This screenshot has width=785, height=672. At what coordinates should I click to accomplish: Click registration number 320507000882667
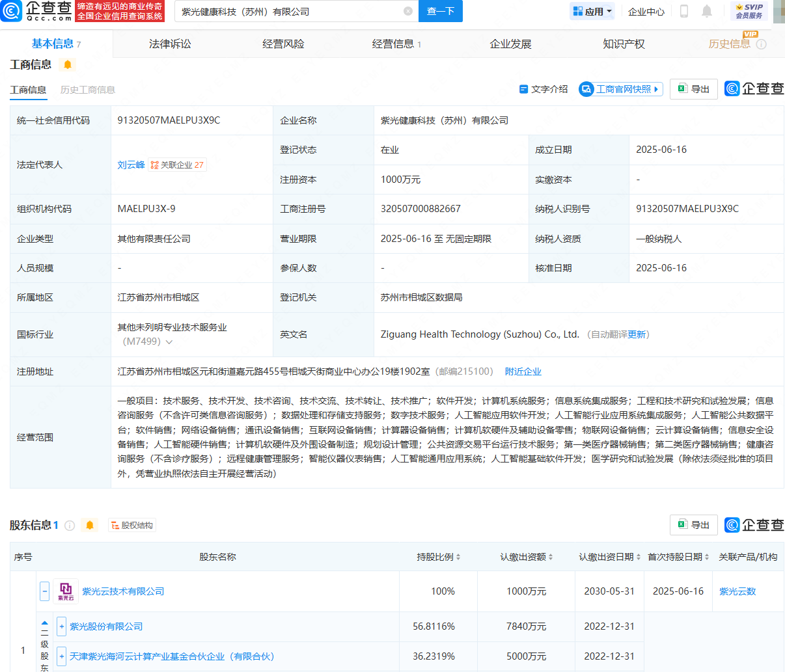pyautogui.click(x=420, y=209)
